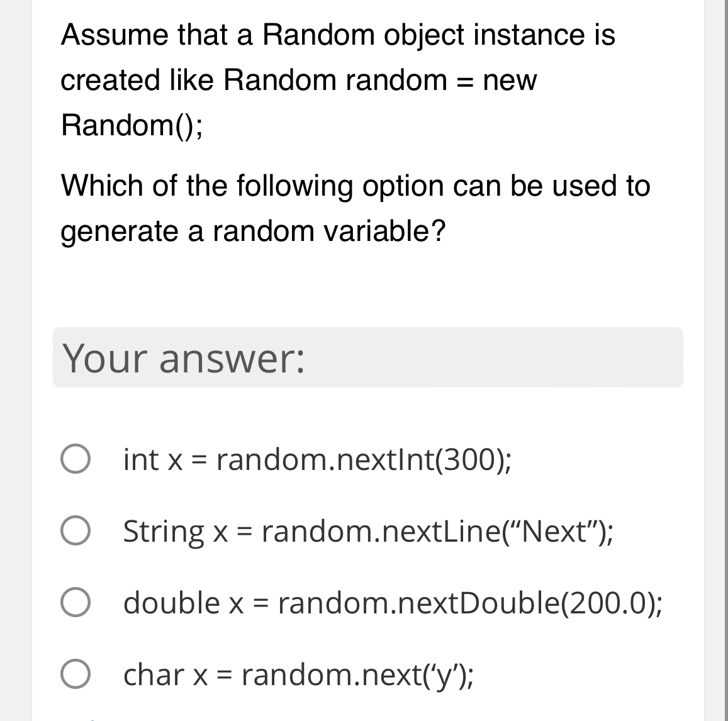728x721 pixels.
Task: Select the radio button for double x = random.nextDouble(200.0);
Action: pos(76,604)
